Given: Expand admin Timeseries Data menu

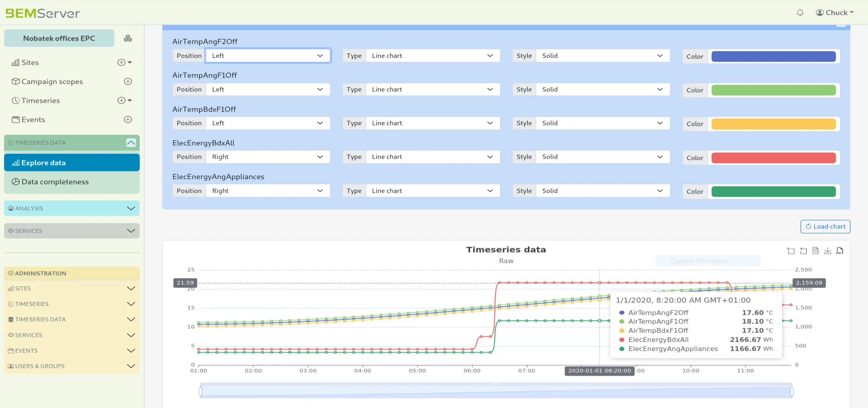Looking at the screenshot, I should click(72, 319).
